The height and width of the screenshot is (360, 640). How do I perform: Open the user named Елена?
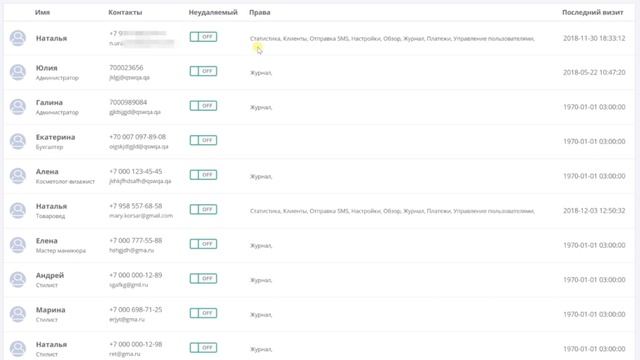[x=47, y=241]
